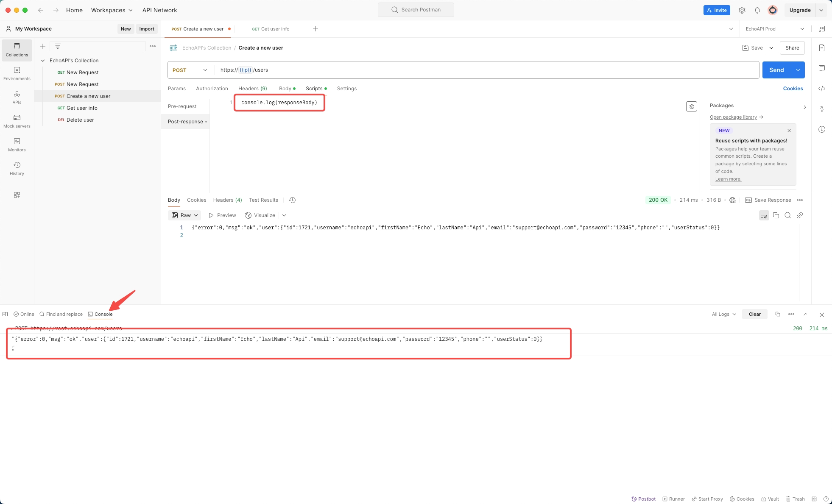Expand the Packages panel chevron
Viewport: 832px width, 504px height.
805,107
